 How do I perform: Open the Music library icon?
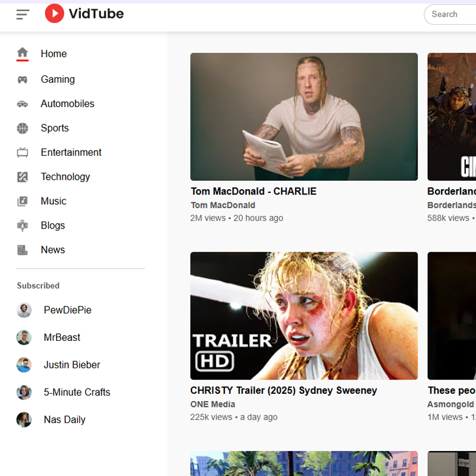23,201
